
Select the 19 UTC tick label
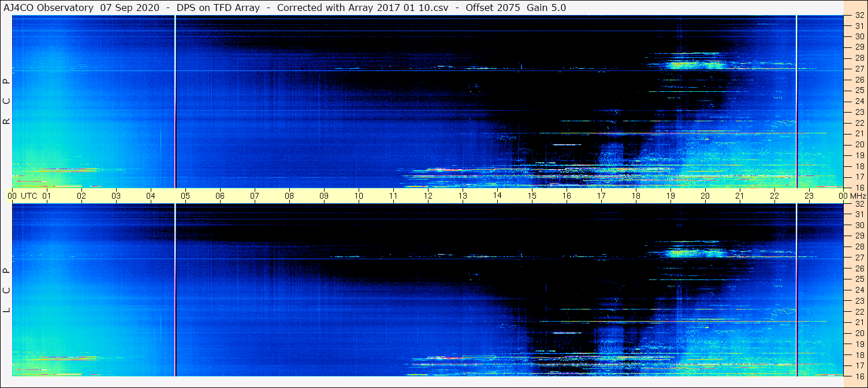tap(670, 196)
